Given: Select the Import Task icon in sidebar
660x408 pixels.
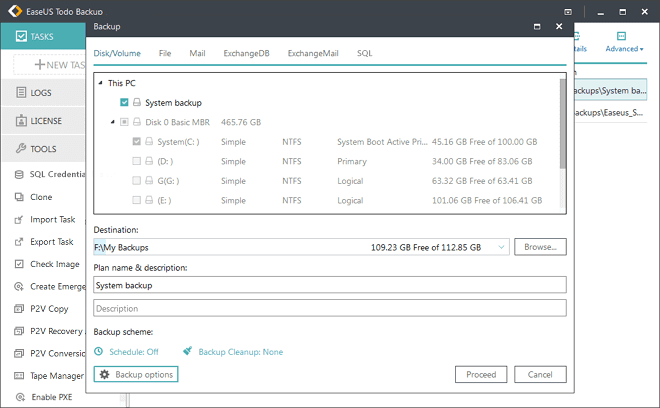Looking at the screenshot, I should pos(20,220).
